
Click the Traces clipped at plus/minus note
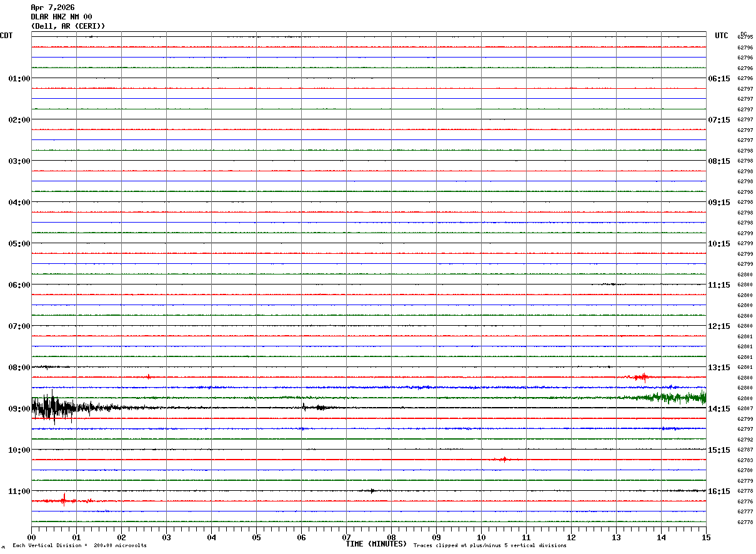pyautogui.click(x=490, y=546)
